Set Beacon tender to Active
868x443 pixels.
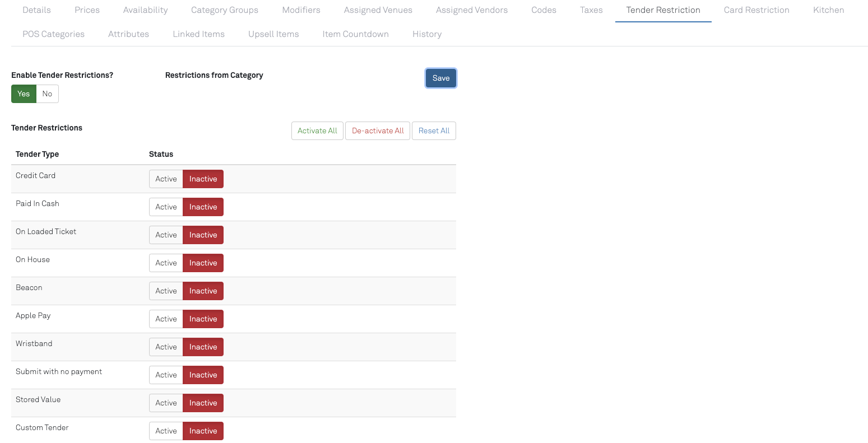166,291
